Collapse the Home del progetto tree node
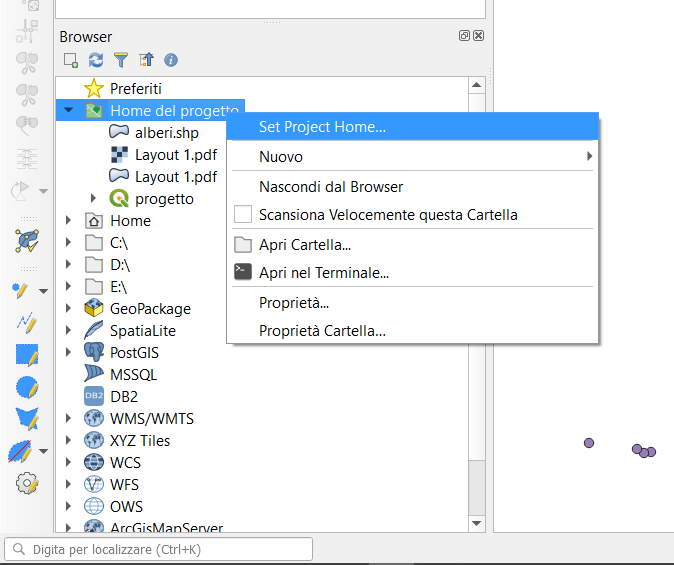 click(68, 111)
